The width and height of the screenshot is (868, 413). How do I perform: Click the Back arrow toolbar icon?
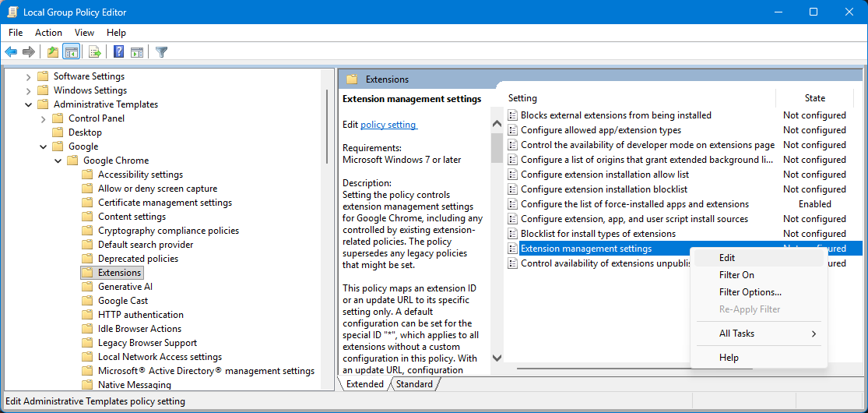click(11, 52)
